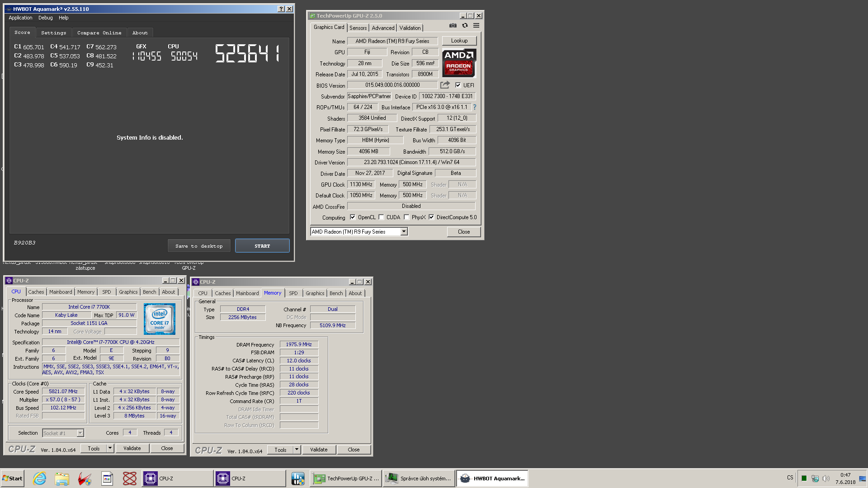
Task: Switch to Compare Online tab
Action: pos(99,33)
